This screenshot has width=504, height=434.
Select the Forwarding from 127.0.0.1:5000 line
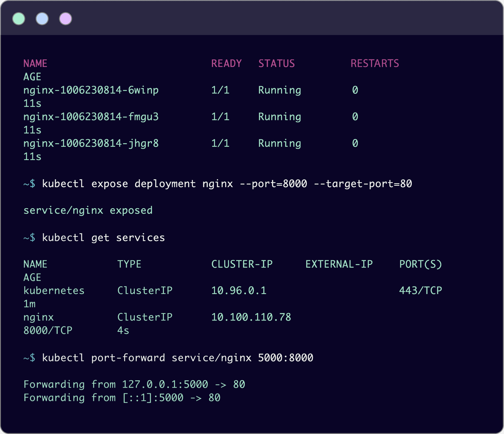[x=134, y=384]
